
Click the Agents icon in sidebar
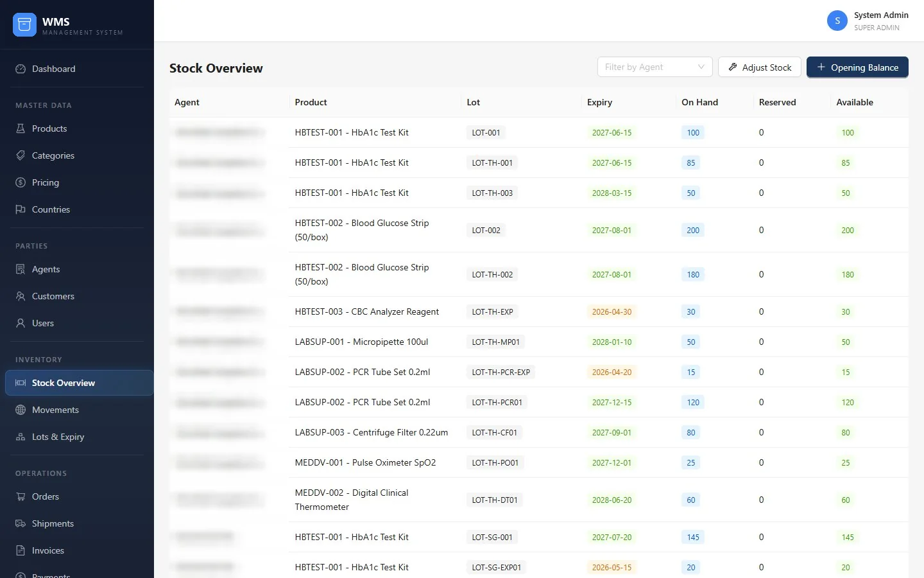(x=21, y=269)
